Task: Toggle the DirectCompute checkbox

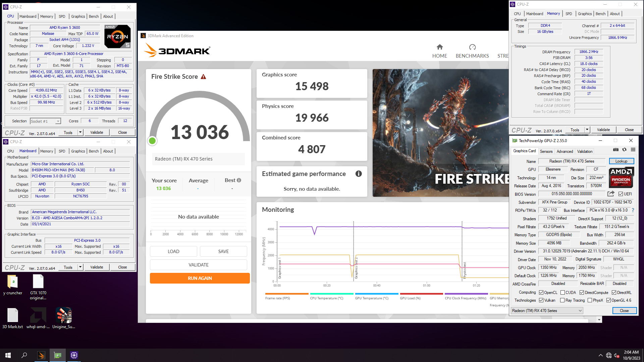Action: pyautogui.click(x=582, y=293)
